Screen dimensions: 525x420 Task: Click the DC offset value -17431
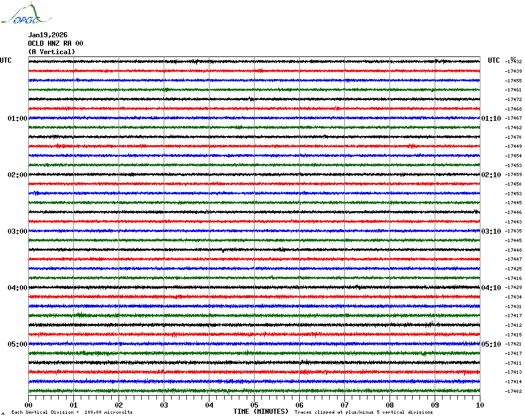click(513, 307)
